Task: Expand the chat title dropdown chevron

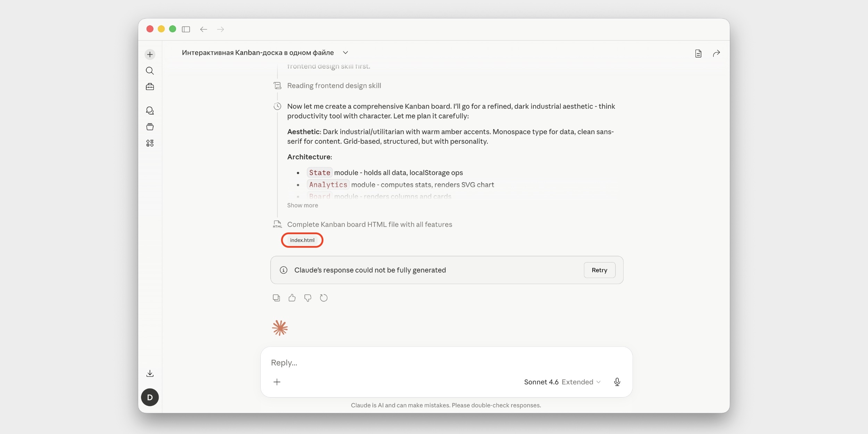Action: tap(345, 53)
